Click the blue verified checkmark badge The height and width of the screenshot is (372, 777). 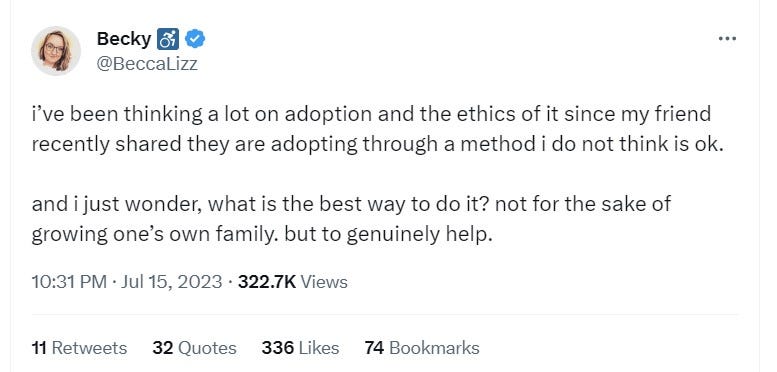tap(195, 39)
